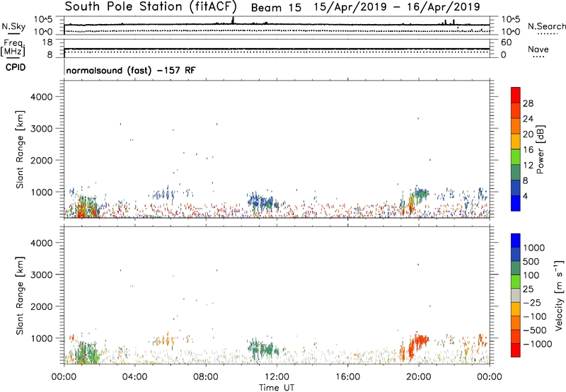Click the '28' label on the Power color bar

coord(528,103)
